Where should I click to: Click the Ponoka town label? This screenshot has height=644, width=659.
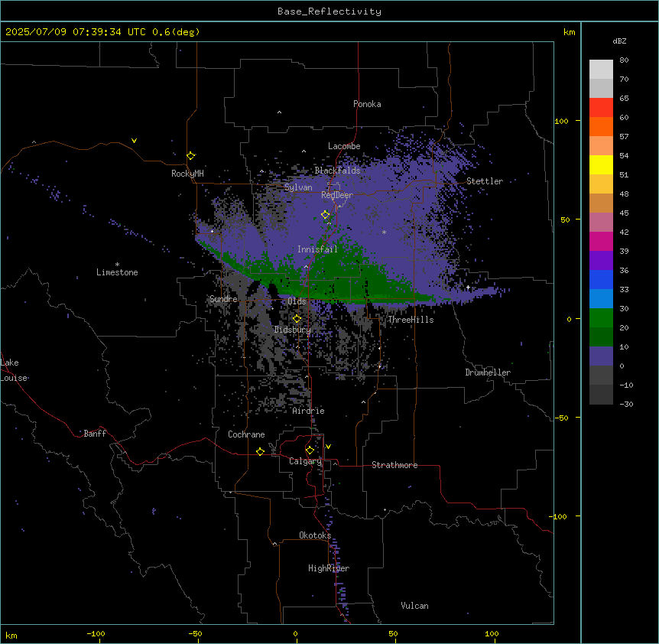click(x=367, y=104)
